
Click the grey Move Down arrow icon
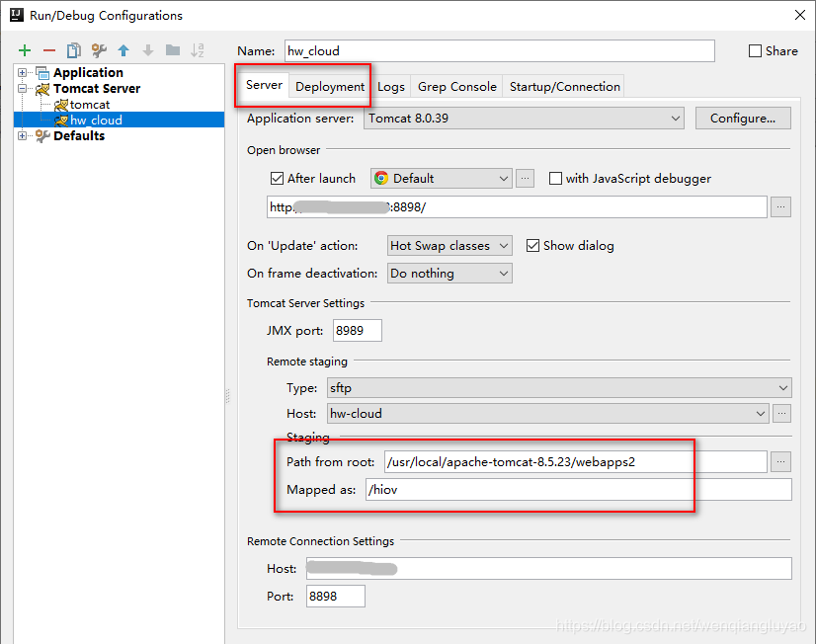click(148, 50)
